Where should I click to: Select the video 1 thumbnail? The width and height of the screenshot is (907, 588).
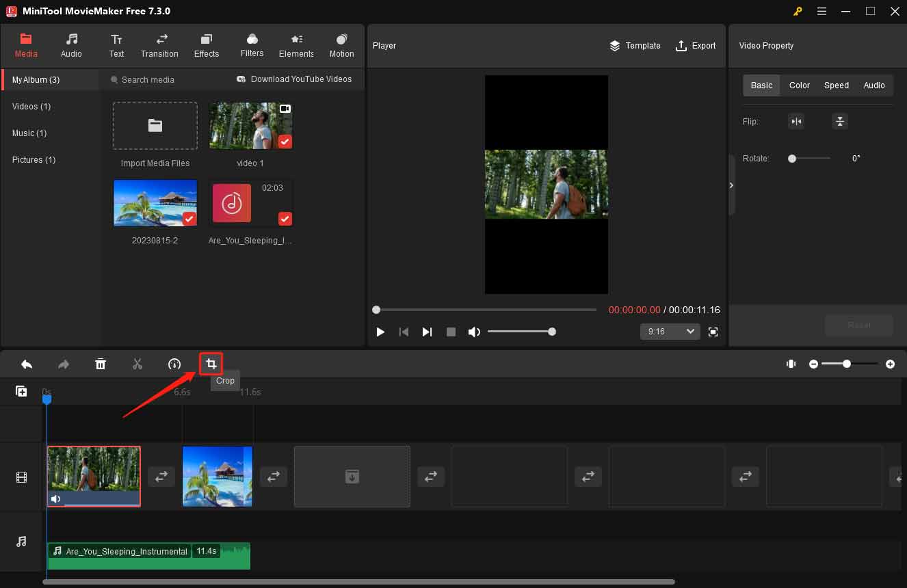250,126
